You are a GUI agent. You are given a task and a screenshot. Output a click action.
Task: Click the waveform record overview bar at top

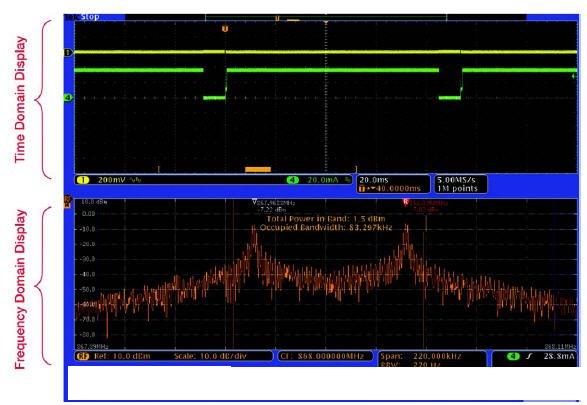coord(326,17)
